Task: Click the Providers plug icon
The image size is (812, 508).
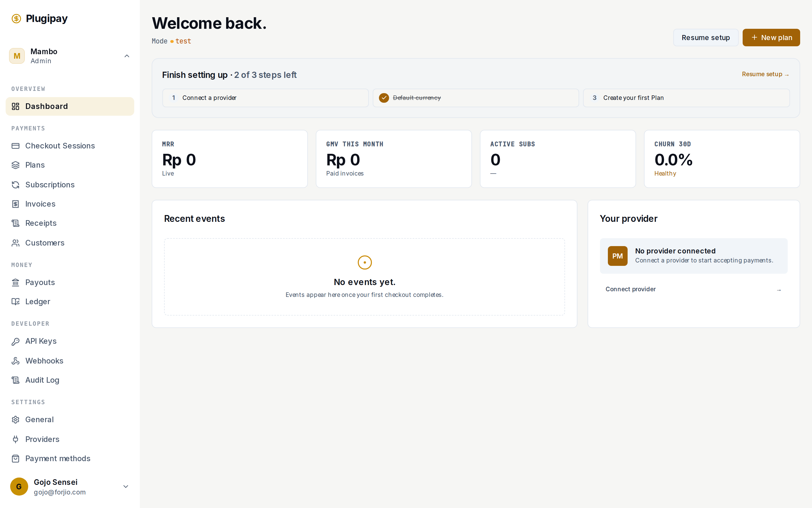Action: click(16, 439)
